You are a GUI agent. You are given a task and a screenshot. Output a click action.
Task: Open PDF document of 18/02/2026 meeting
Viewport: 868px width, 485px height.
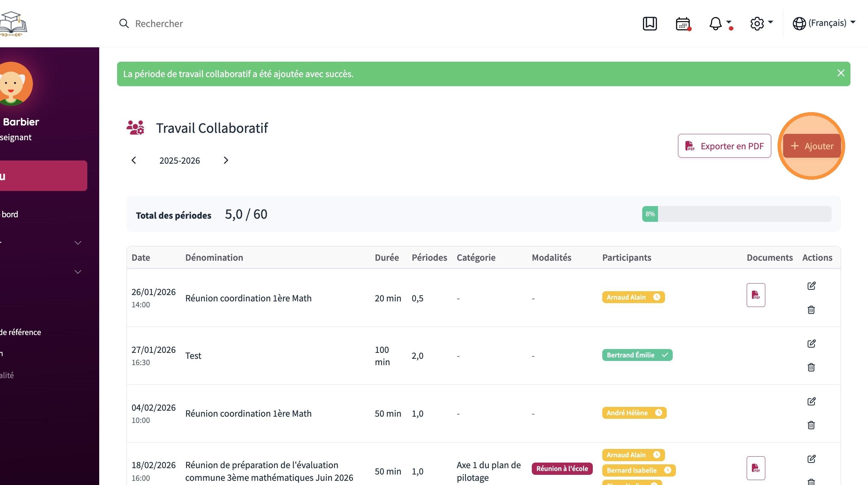point(756,468)
